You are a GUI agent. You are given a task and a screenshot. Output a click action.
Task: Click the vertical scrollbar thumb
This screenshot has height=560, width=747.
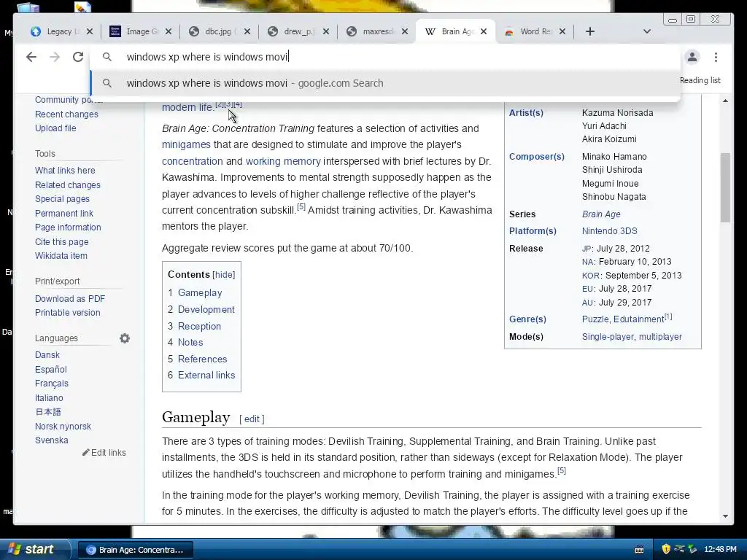coord(725,187)
